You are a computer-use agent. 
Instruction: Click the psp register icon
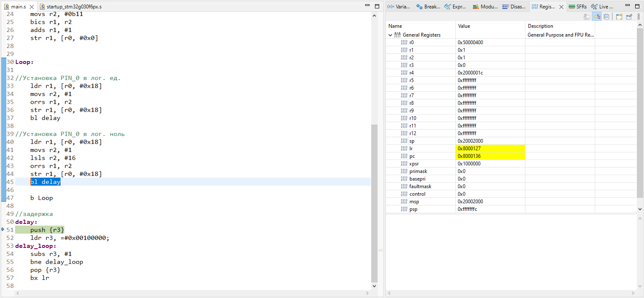(404, 209)
